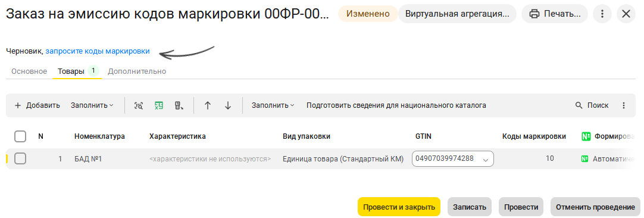The width and height of the screenshot is (644, 218).
Task: Expand the GTIN 04907039974288 dropdown arrow
Action: 486,159
